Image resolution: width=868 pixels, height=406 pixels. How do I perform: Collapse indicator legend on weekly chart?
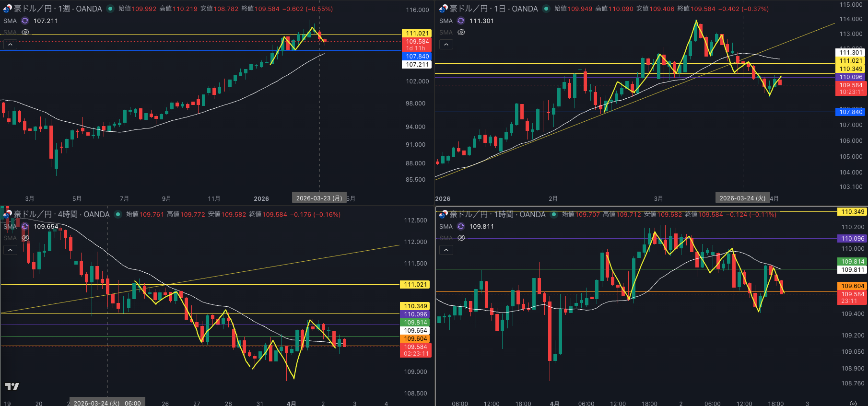pos(10,45)
